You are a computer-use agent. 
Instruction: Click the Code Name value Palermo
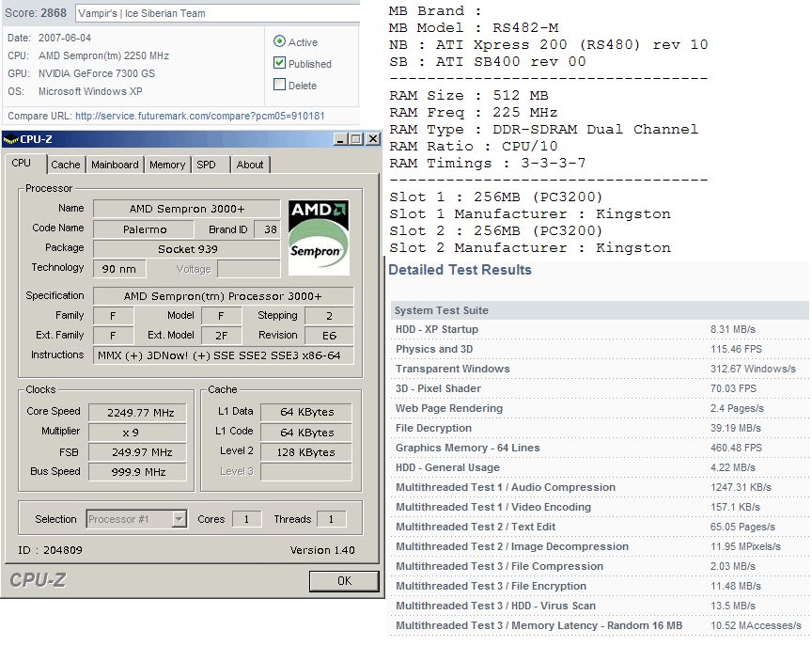coord(144,229)
